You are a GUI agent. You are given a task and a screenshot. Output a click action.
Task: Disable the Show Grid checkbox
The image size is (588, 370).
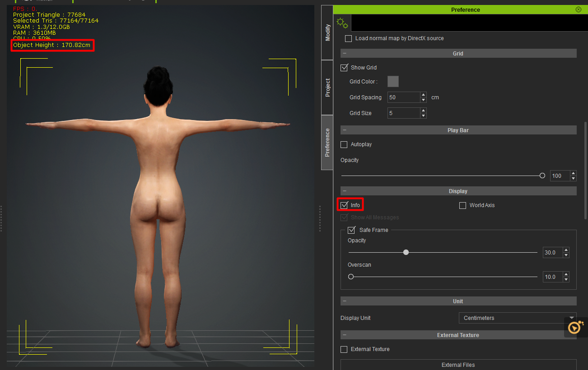(345, 68)
